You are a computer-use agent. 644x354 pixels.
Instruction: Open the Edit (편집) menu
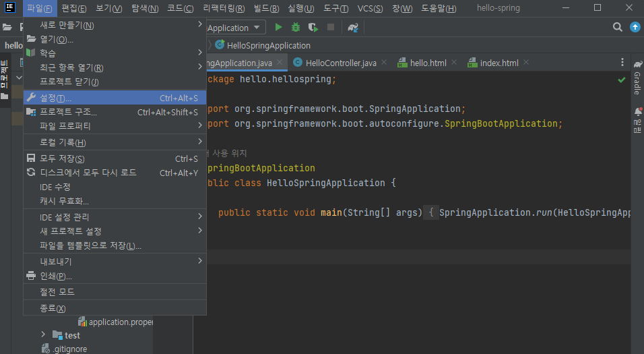pos(74,8)
